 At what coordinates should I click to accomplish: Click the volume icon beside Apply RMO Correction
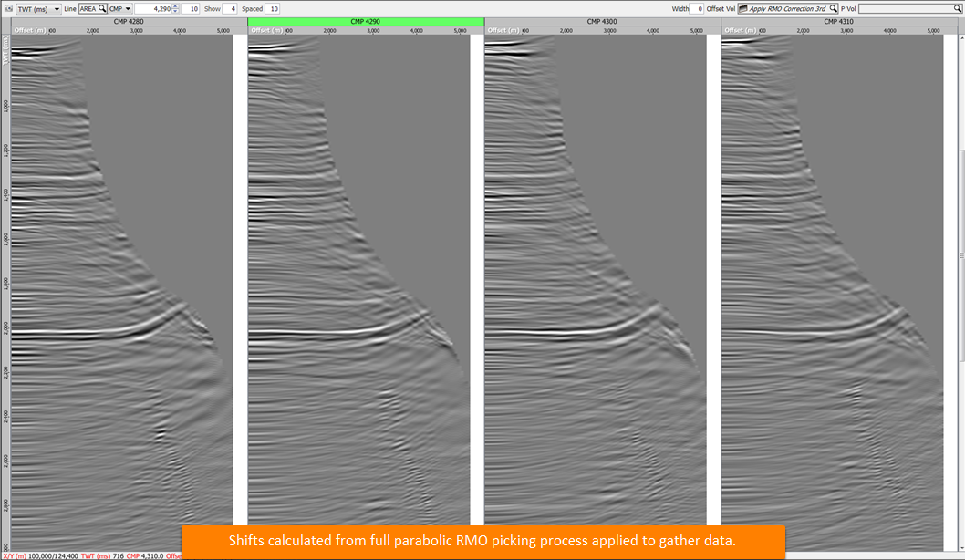[742, 8]
